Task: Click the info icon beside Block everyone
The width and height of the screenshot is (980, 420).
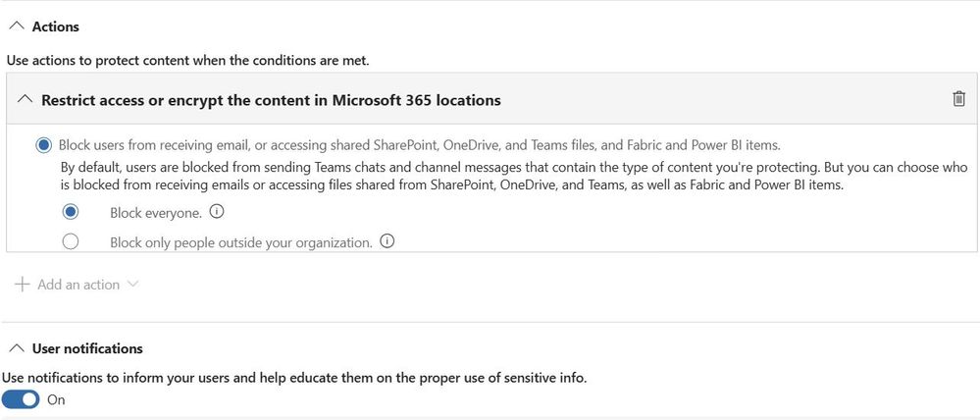Action: pos(218,212)
